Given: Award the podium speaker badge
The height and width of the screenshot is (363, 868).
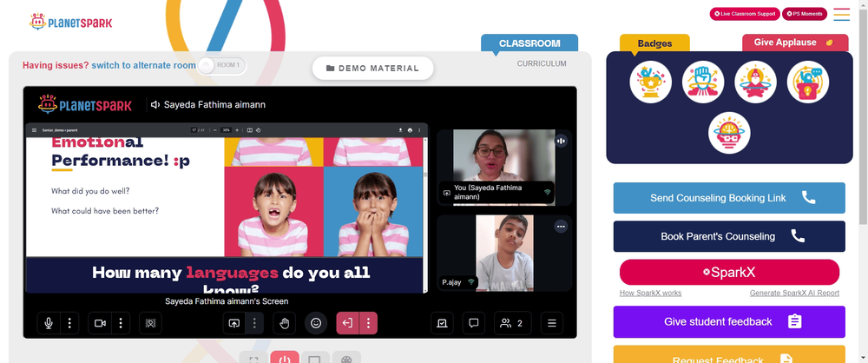Looking at the screenshot, I should point(807,82).
